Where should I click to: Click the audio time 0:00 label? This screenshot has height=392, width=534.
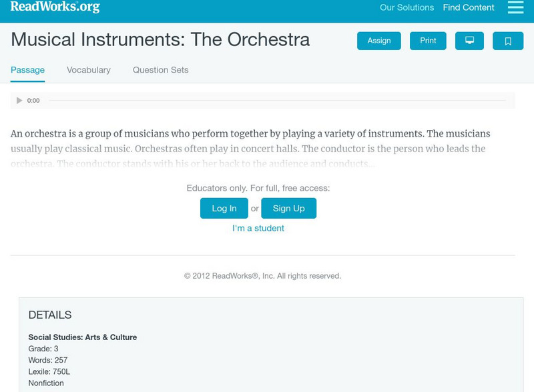click(33, 101)
